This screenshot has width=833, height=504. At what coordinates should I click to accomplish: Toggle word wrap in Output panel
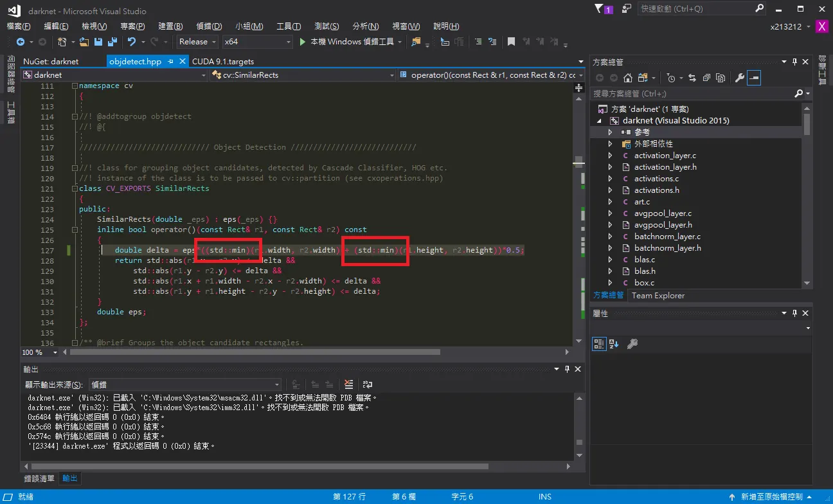pos(368,384)
